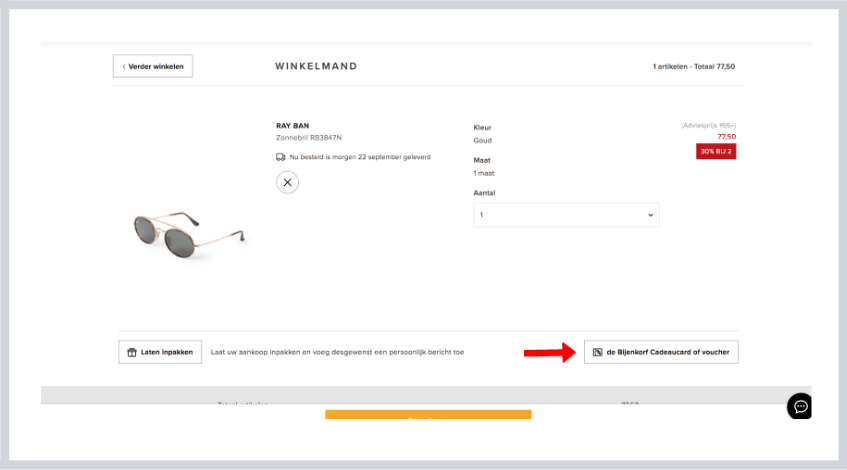
Task: Click the Kleur value Goud
Action: 482,141
